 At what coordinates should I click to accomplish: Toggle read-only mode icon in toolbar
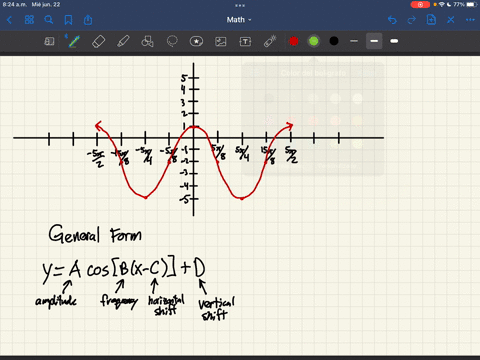[x=49, y=41]
